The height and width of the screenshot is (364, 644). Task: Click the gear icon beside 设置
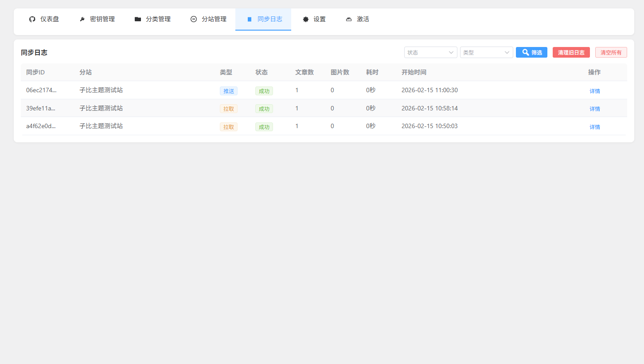click(305, 20)
